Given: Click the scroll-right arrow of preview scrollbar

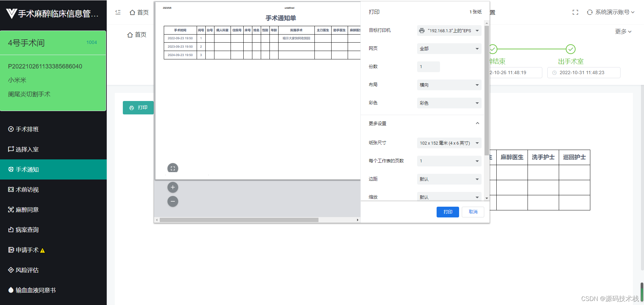Looking at the screenshot, I should (x=357, y=220).
